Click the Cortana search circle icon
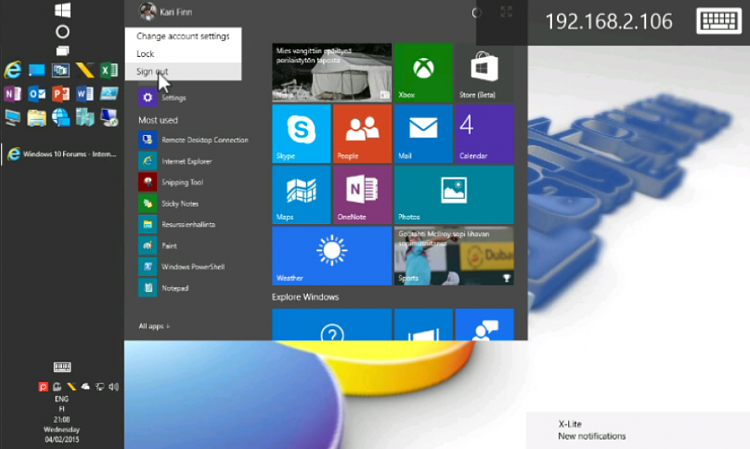This screenshot has height=449, width=750. (62, 32)
